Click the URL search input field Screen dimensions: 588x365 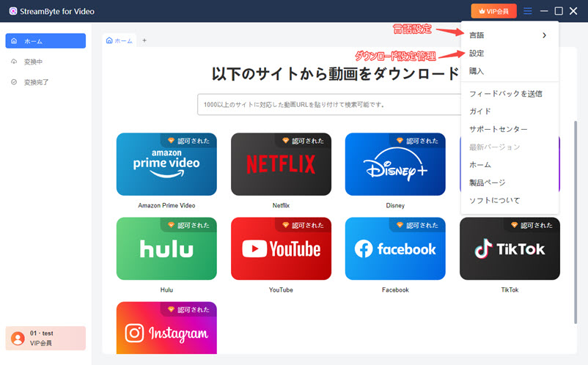point(329,105)
